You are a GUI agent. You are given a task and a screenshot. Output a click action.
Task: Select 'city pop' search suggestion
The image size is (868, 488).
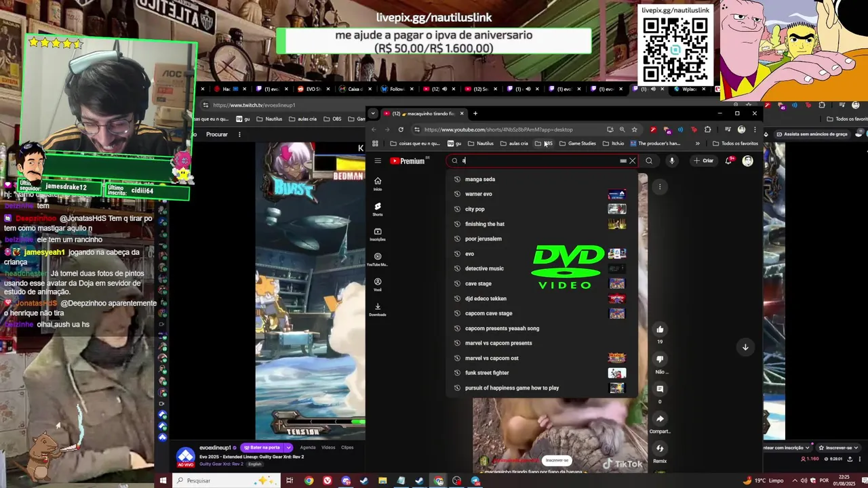(541, 209)
